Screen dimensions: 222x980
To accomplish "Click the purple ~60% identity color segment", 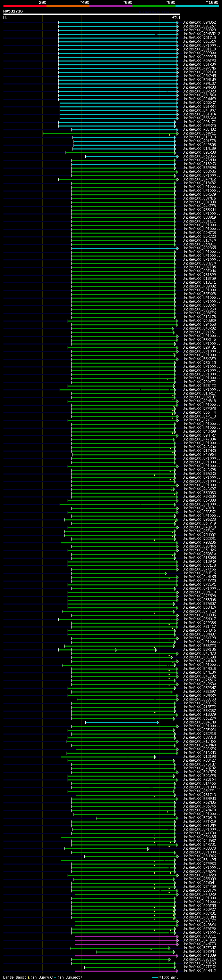I will pos(111,6).
